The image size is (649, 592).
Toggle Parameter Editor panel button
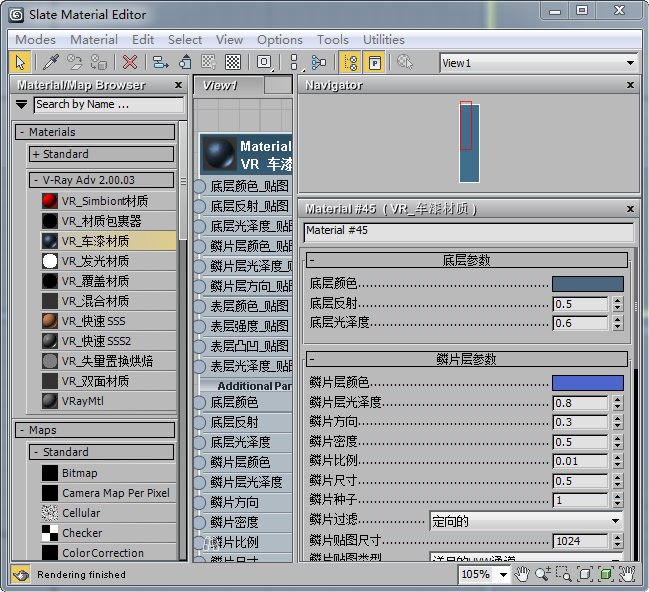[375, 63]
